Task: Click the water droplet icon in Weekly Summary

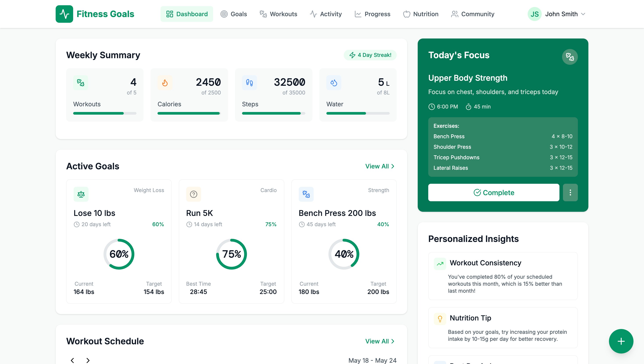Action: tap(334, 82)
